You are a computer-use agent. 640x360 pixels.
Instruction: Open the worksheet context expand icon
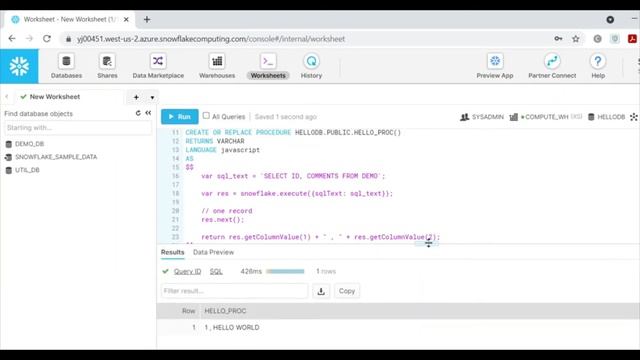pos(633,117)
